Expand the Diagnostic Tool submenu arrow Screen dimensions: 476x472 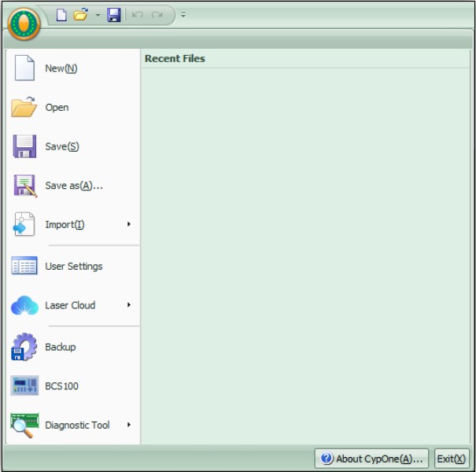pos(129,425)
